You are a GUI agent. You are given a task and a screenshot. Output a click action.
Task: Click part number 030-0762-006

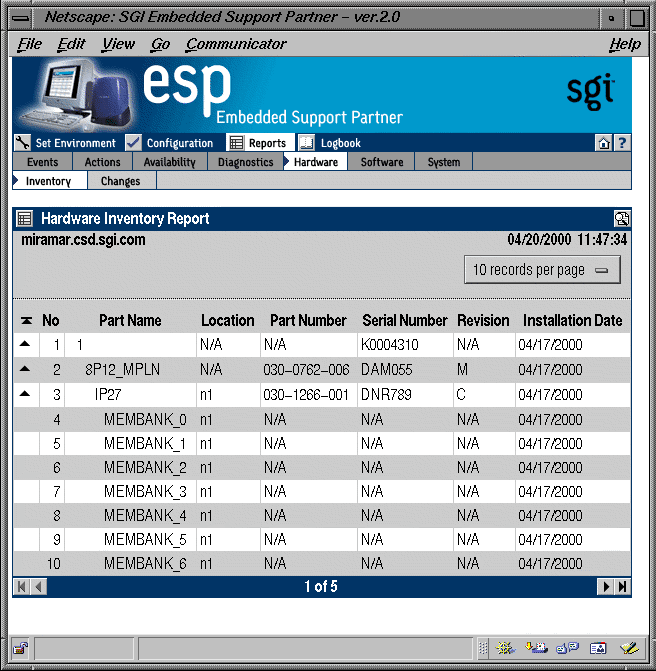(x=306, y=369)
